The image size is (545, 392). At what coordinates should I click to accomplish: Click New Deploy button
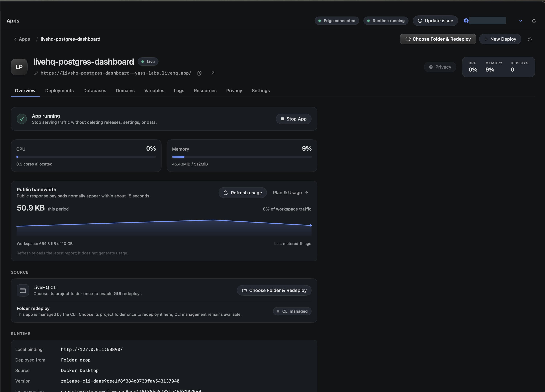(x=500, y=39)
